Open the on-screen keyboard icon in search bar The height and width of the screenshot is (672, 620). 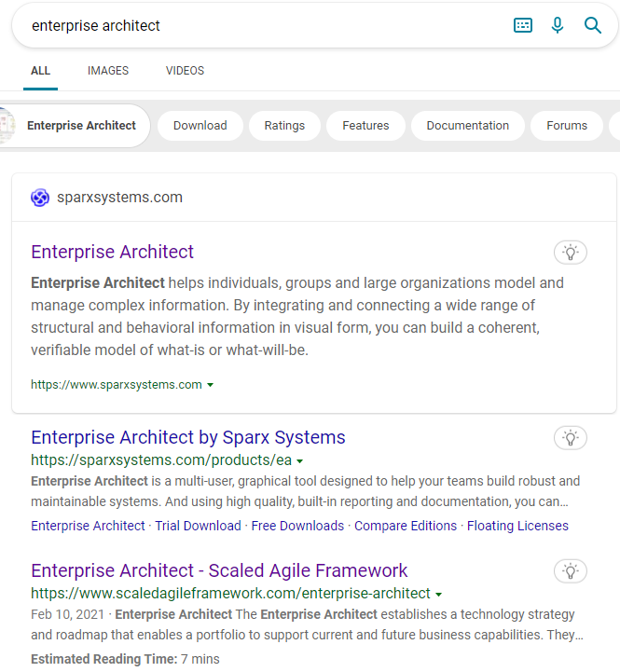pos(523,25)
